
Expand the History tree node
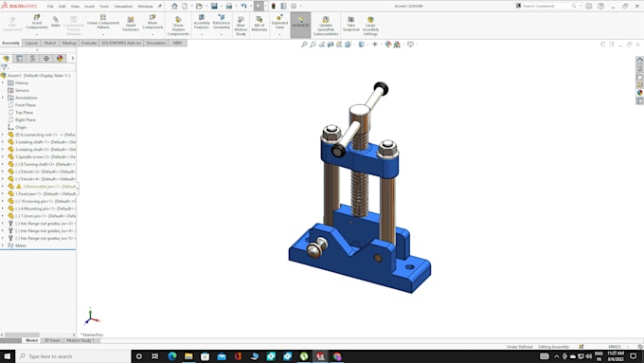pyautogui.click(x=3, y=83)
